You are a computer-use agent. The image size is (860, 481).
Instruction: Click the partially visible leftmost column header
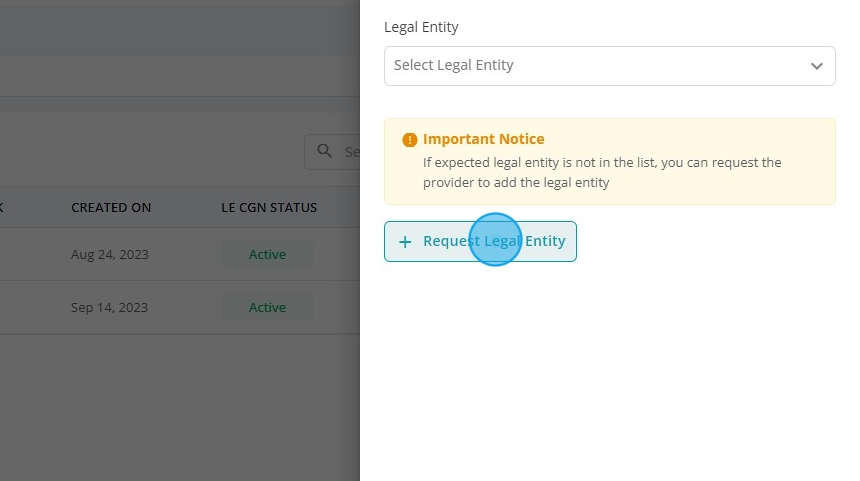coord(2,207)
